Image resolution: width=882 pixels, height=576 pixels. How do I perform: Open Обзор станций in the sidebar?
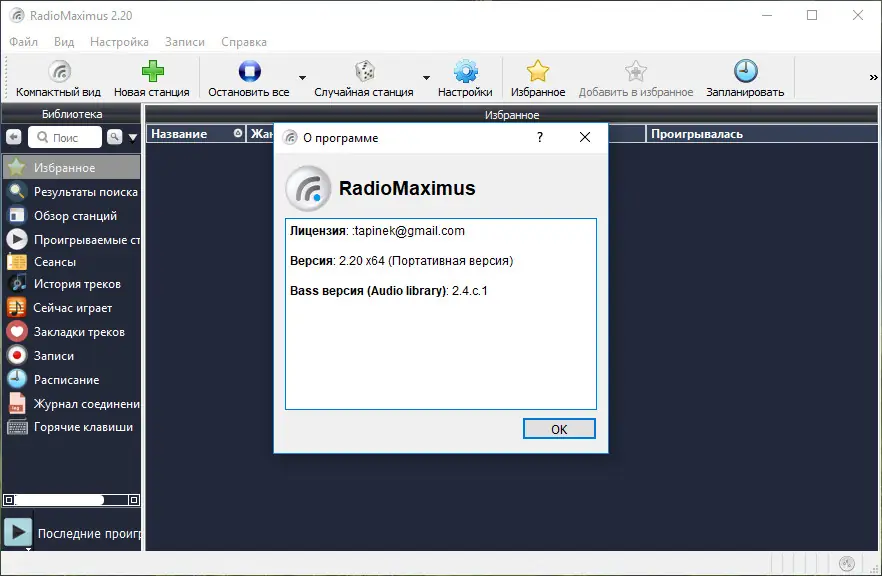coord(62,215)
